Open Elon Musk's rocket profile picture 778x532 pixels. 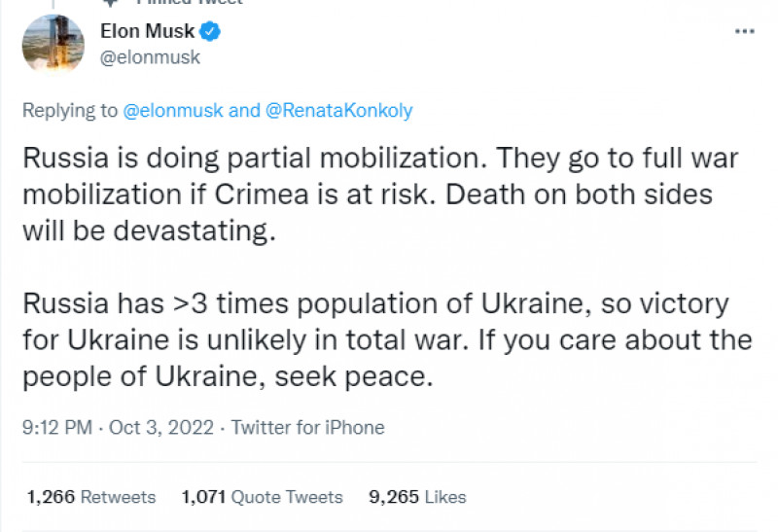tap(53, 44)
